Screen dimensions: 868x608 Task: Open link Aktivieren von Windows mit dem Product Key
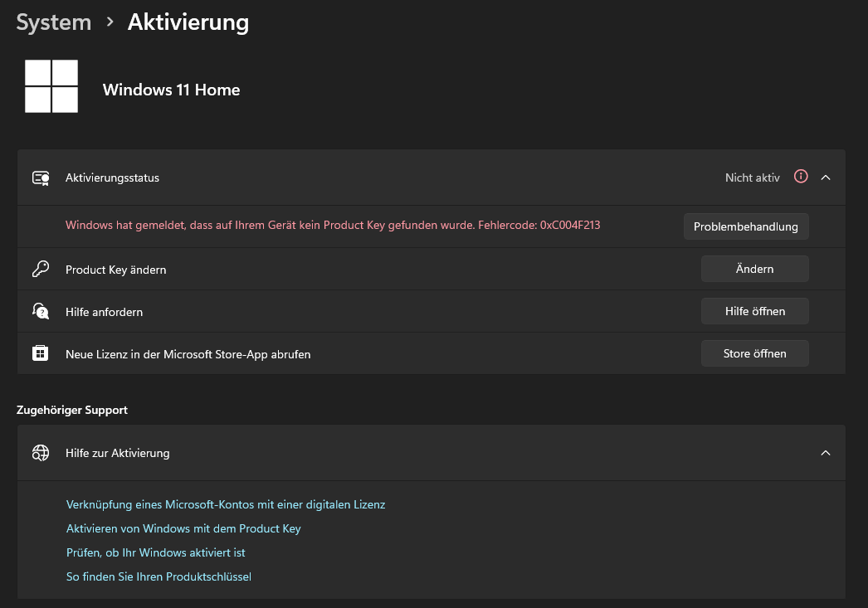pos(183,529)
